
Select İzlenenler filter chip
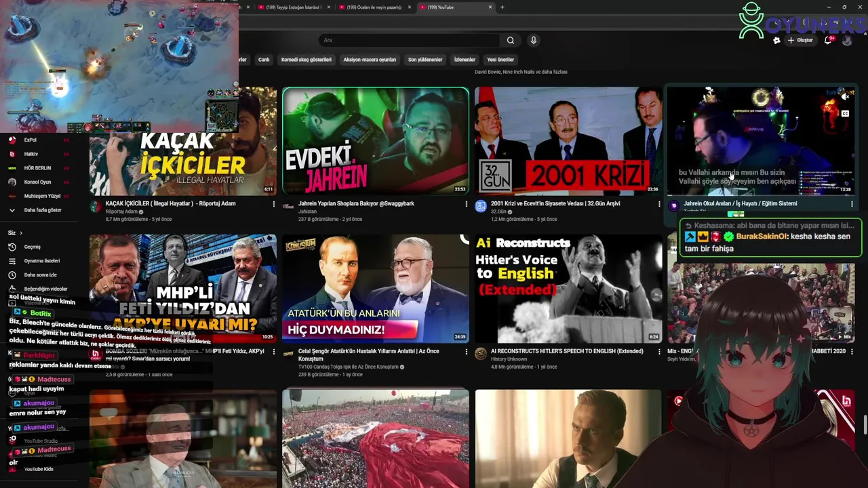[x=465, y=60]
